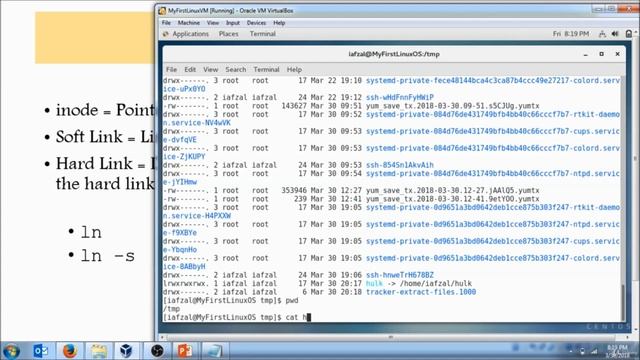Click the CentOS power/lock icon
Viewport: 640px width, 360px height.
[x=629, y=34]
